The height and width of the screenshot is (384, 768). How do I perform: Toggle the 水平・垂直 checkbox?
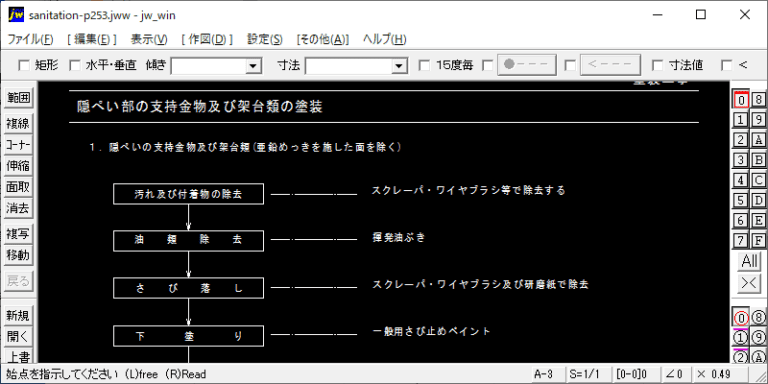click(x=74, y=65)
